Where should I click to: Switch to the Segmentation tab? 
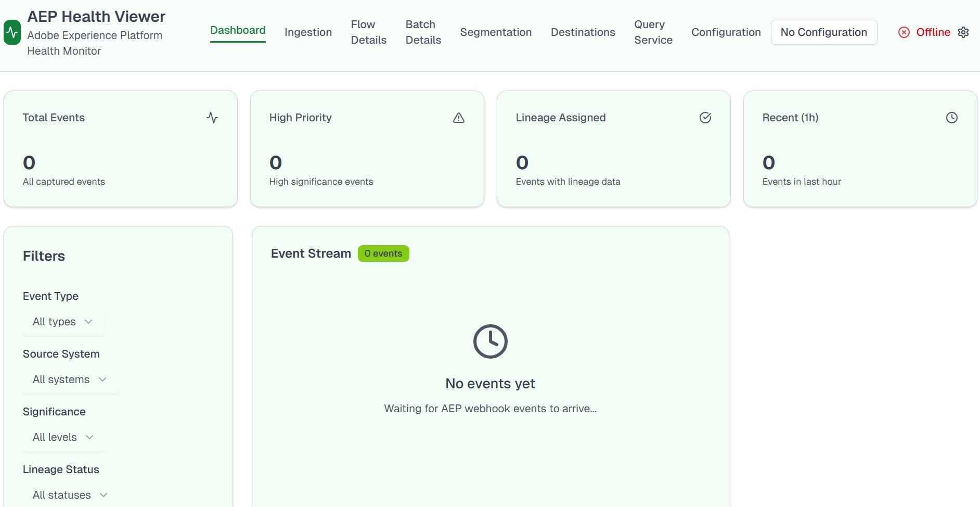(x=496, y=32)
